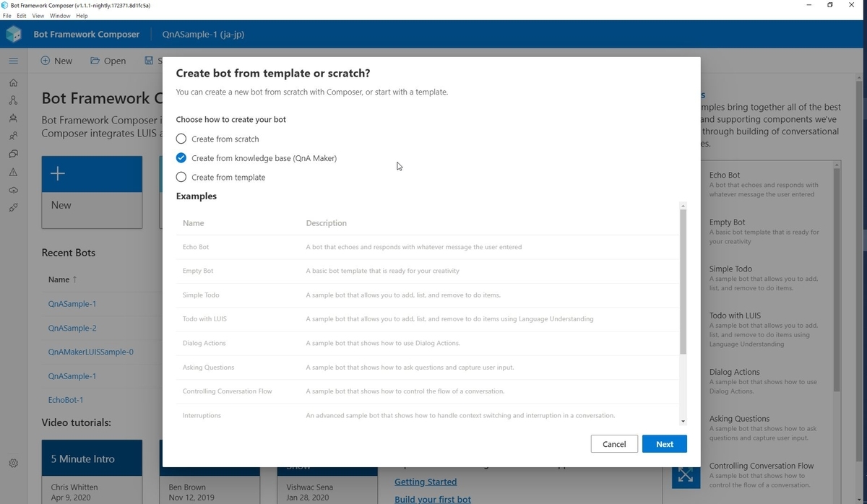Click the Save disk toolbar icon

[x=149, y=61]
